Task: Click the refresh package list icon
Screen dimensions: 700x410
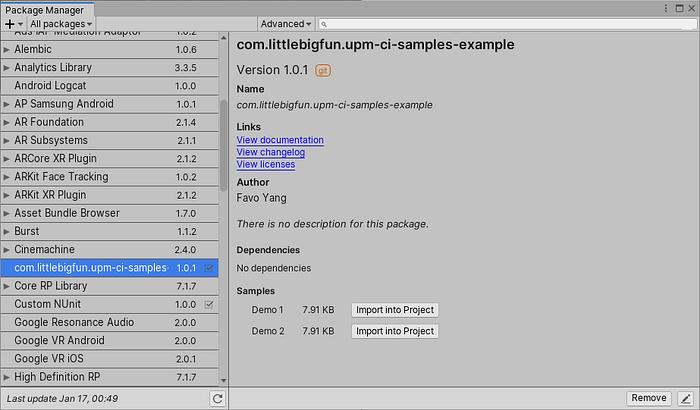Action: coord(217,398)
